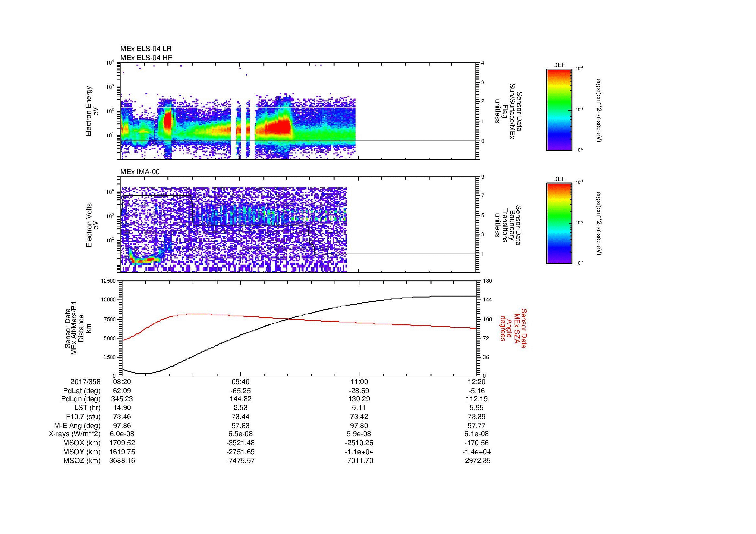Click the 12:20 time tick label
Screen dimensions: 756x534
476,382
